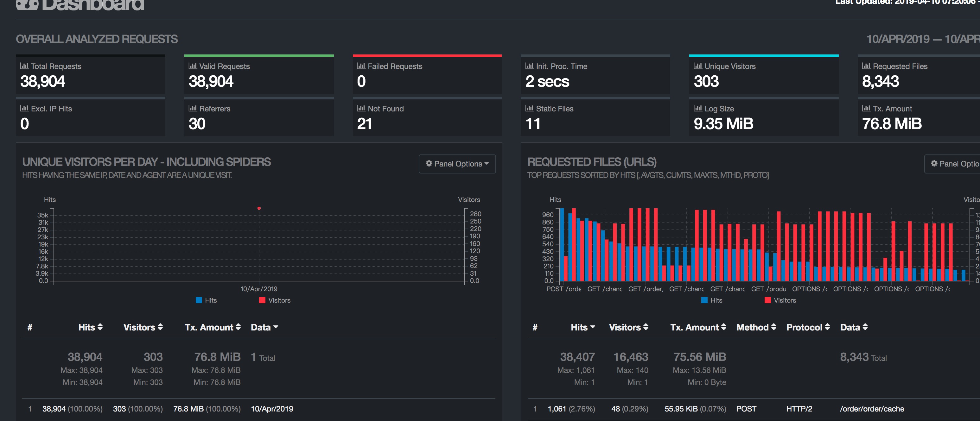This screenshot has height=421, width=980.
Task: Sort requested files by Method column
Action: 756,327
